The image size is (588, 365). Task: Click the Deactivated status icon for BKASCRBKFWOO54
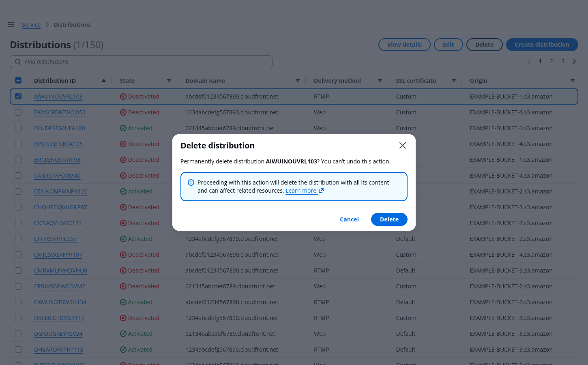123,112
